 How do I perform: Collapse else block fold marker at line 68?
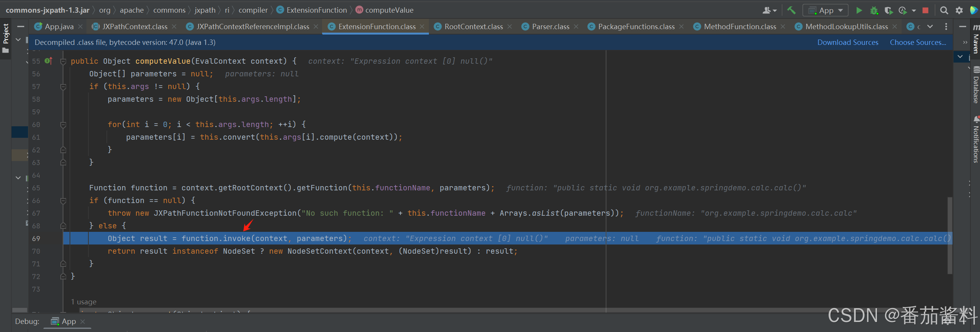tap(63, 226)
